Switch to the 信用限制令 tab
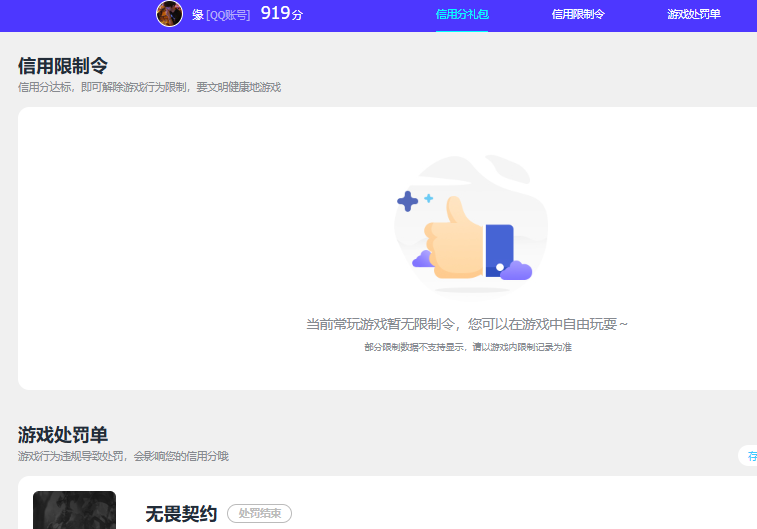 click(578, 14)
